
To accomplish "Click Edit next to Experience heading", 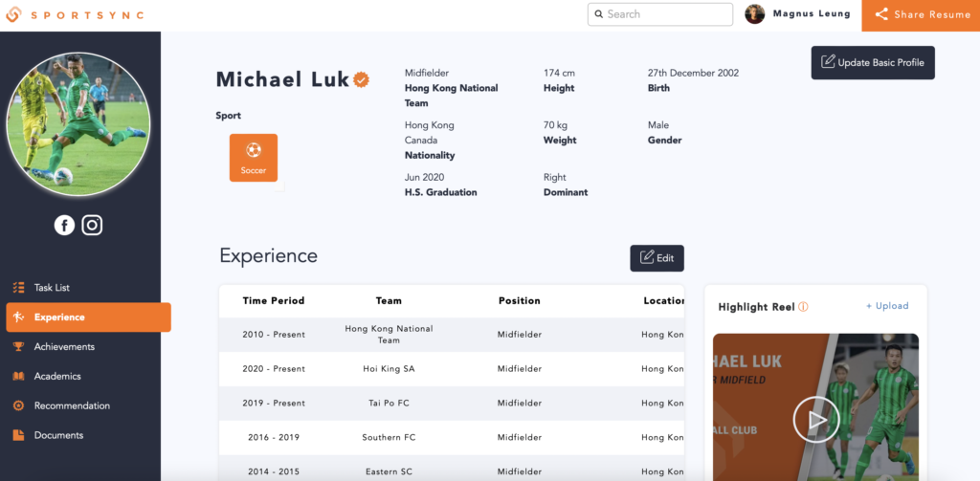I will pyautogui.click(x=657, y=258).
